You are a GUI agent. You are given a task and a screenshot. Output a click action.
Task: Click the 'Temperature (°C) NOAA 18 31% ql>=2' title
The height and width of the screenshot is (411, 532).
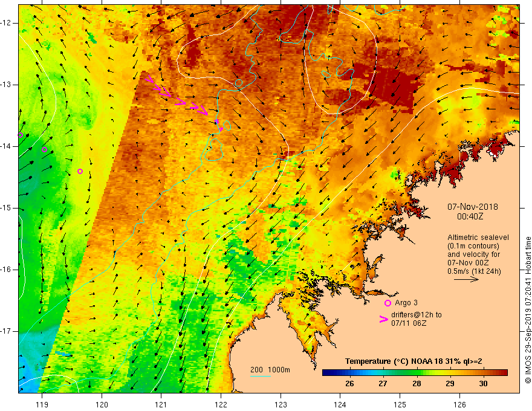pos(414,361)
